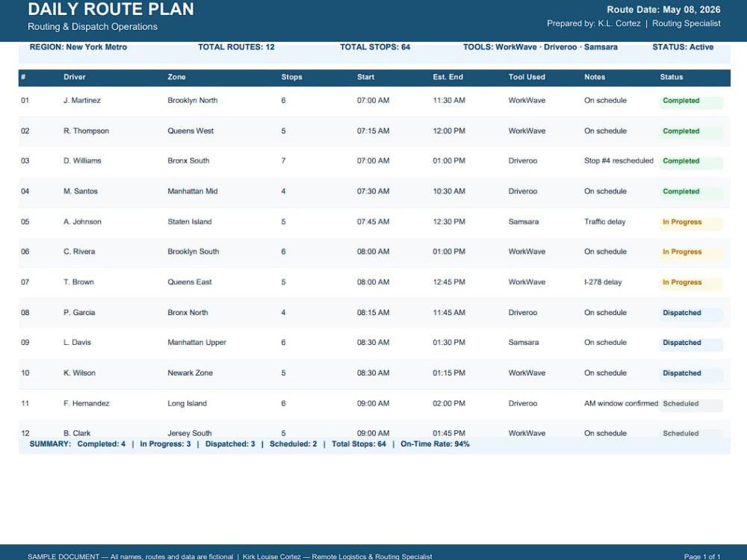Image resolution: width=747 pixels, height=560 pixels.
Task: Click the Manhattan Upper zone cell
Action: pyautogui.click(x=196, y=343)
